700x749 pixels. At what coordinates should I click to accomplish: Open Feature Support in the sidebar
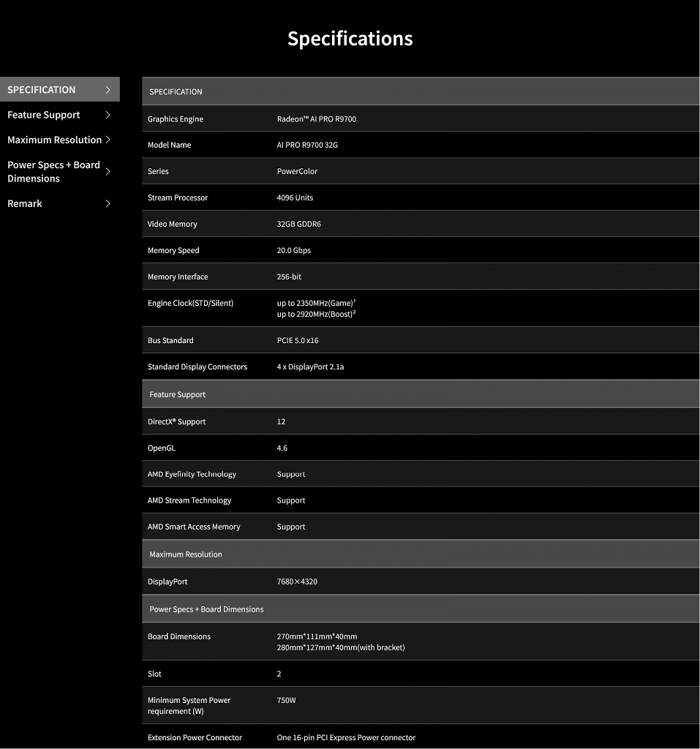60,115
